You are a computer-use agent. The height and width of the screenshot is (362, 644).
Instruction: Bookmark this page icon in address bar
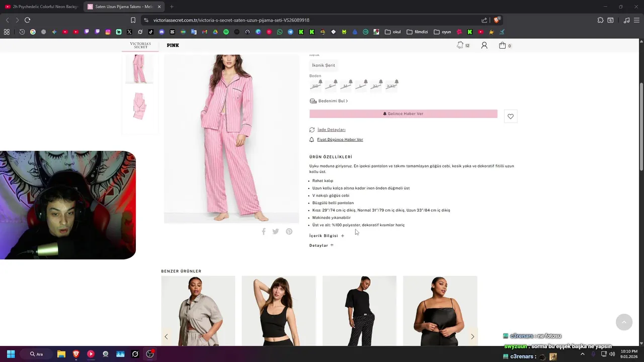point(133,20)
